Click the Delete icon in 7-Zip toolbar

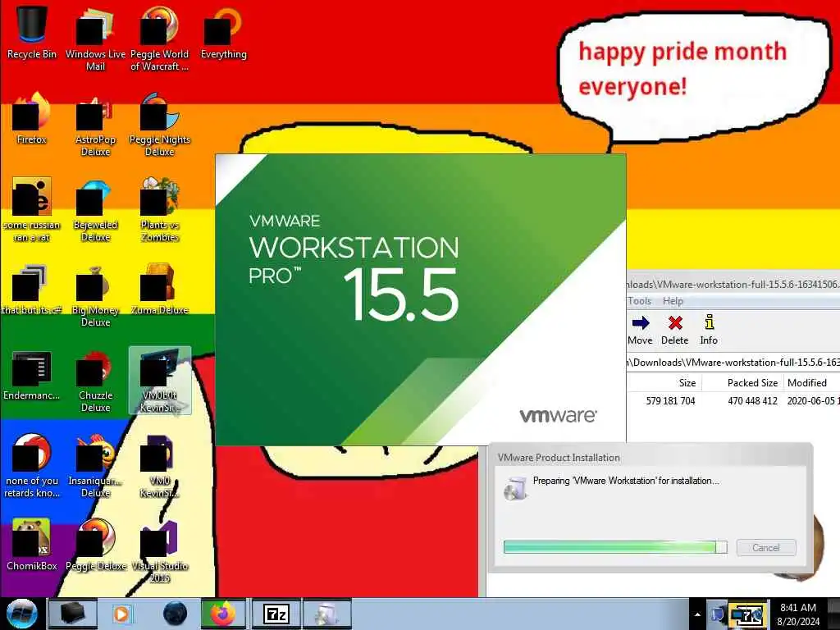point(674,330)
